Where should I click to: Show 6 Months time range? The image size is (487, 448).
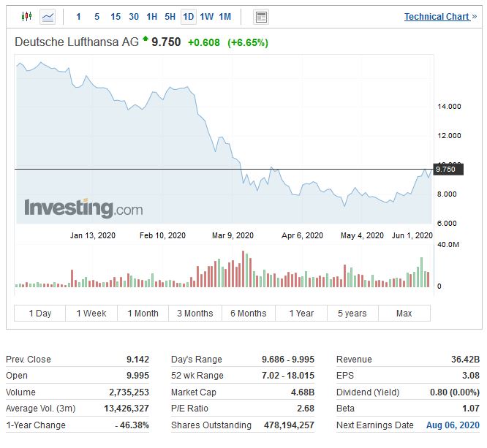[x=249, y=314]
